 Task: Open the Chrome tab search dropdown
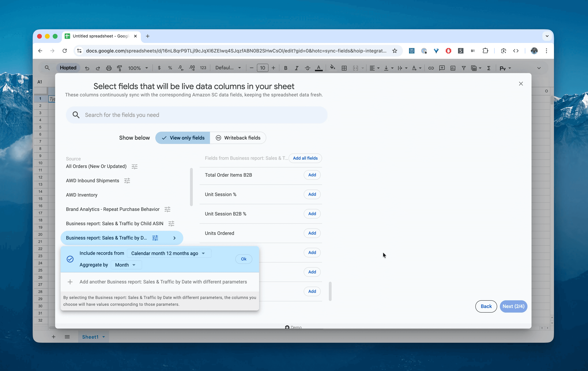[x=547, y=36]
